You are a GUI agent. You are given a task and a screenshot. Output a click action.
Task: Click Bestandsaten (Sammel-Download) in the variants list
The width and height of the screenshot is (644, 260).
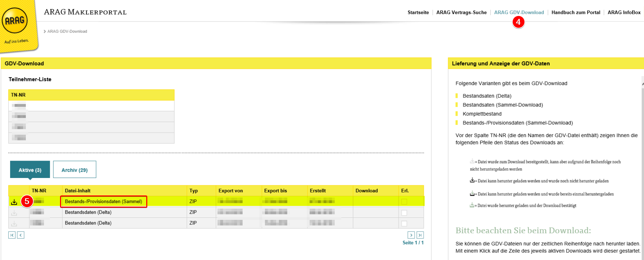coord(503,105)
